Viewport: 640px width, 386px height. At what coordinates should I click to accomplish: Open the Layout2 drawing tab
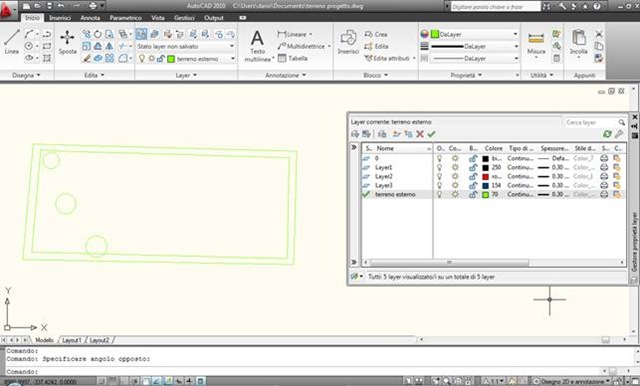coord(99,340)
